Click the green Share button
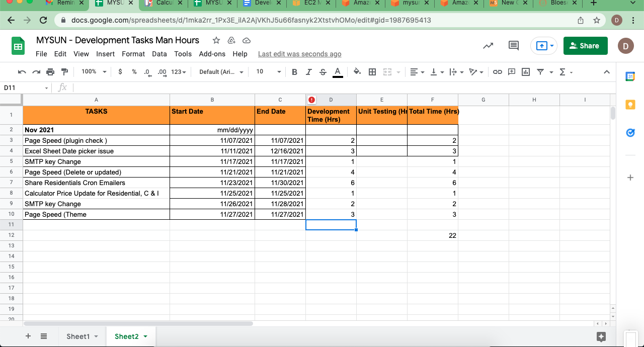The height and width of the screenshot is (347, 644). click(x=585, y=46)
